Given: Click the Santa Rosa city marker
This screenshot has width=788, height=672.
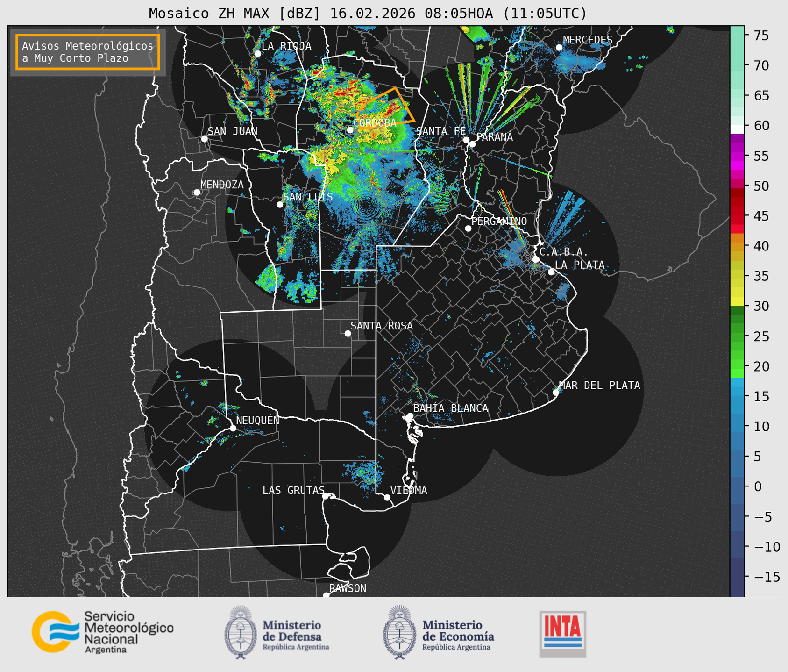Looking at the screenshot, I should point(348,333).
